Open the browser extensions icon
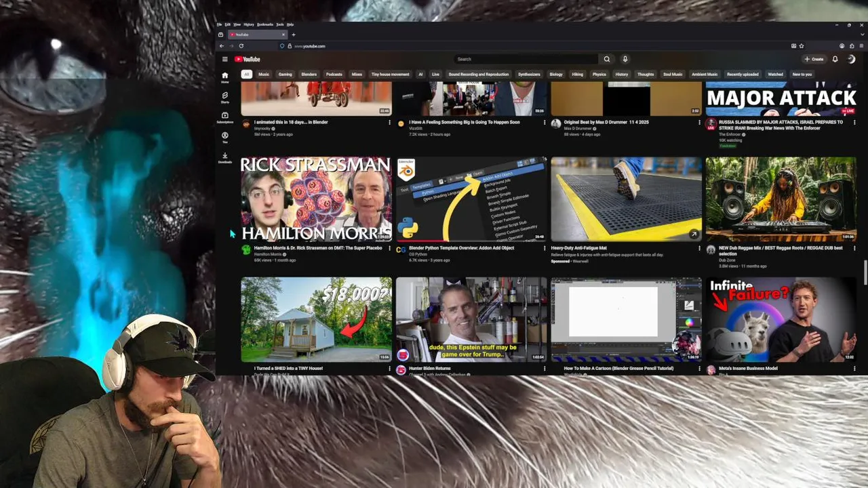 pos(852,46)
